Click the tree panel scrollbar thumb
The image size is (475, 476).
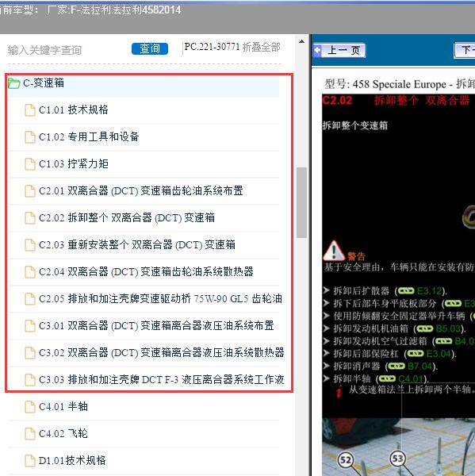pos(301,202)
